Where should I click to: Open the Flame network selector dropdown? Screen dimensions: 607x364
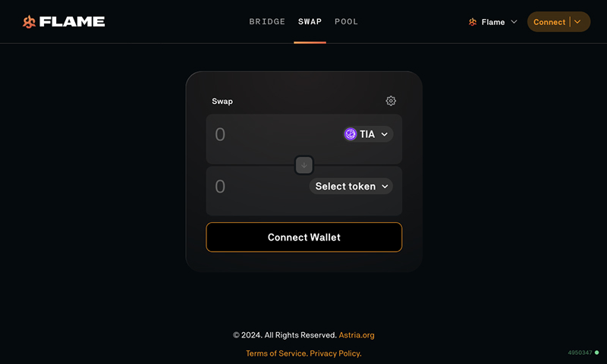(x=492, y=22)
